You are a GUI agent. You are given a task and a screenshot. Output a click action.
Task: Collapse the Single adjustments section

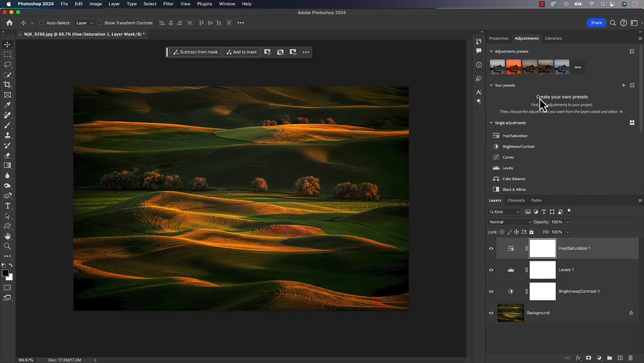coord(491,123)
